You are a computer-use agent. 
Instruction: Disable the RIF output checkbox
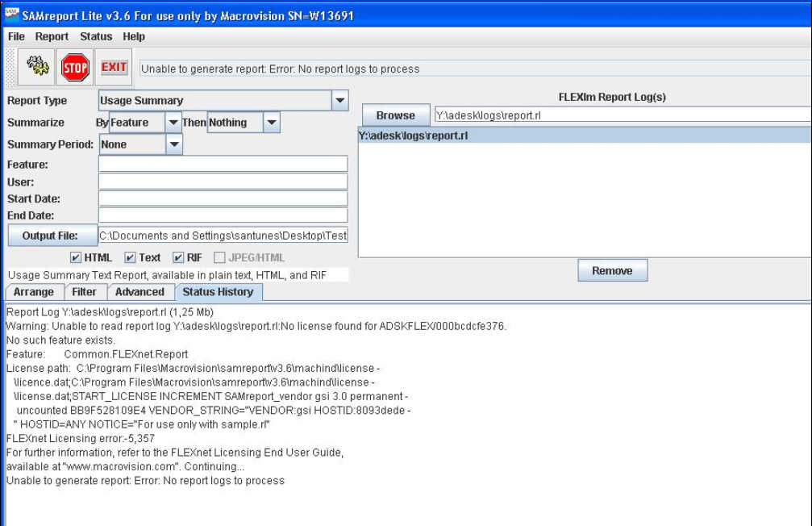pyautogui.click(x=178, y=258)
